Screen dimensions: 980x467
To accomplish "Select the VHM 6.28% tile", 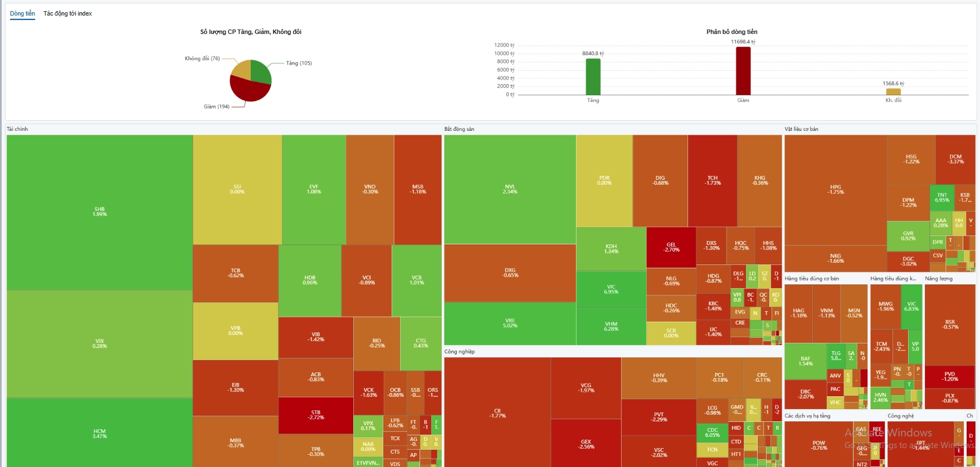I will tap(611, 326).
